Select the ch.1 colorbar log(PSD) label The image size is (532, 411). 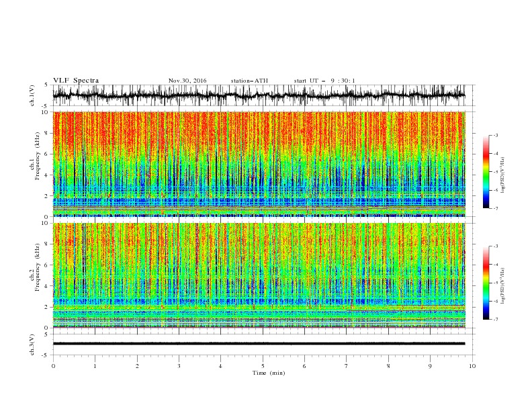pyautogui.click(x=503, y=175)
